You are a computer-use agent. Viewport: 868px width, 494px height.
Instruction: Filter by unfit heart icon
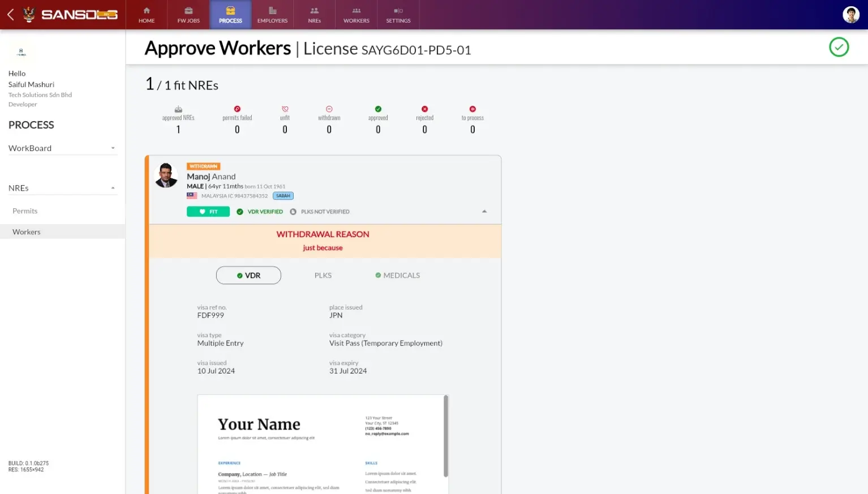click(x=285, y=109)
